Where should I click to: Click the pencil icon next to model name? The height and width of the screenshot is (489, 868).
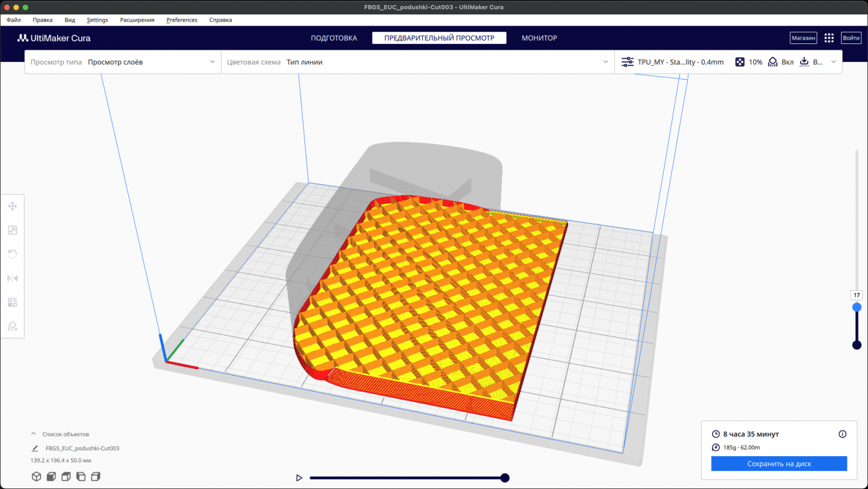point(35,448)
